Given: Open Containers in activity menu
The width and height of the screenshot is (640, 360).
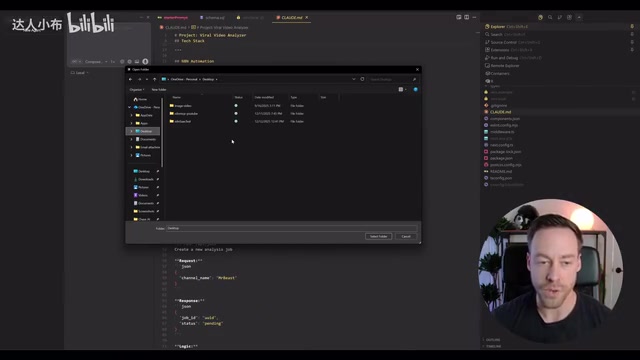Looking at the screenshot, I should 497,73.
